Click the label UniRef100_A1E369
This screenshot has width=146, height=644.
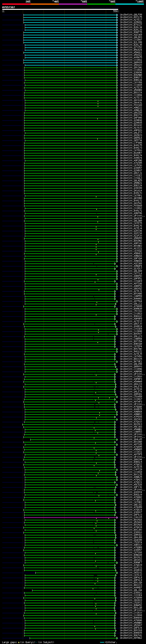131,35
